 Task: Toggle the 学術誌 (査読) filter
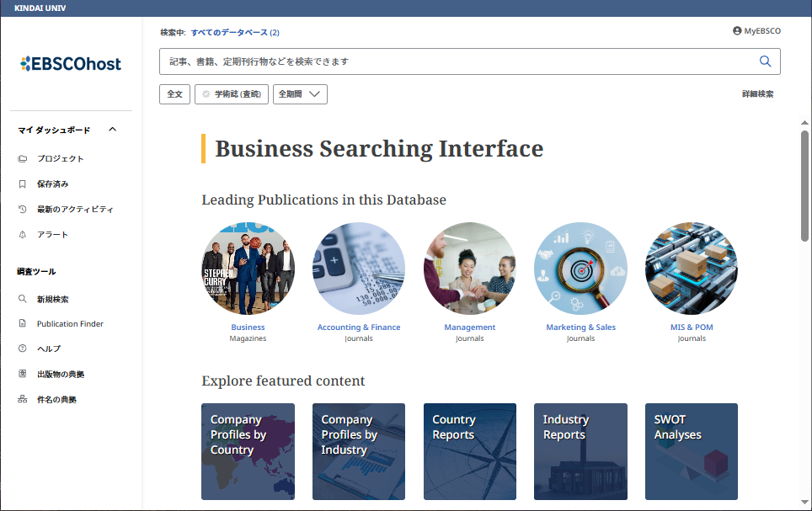[232, 94]
